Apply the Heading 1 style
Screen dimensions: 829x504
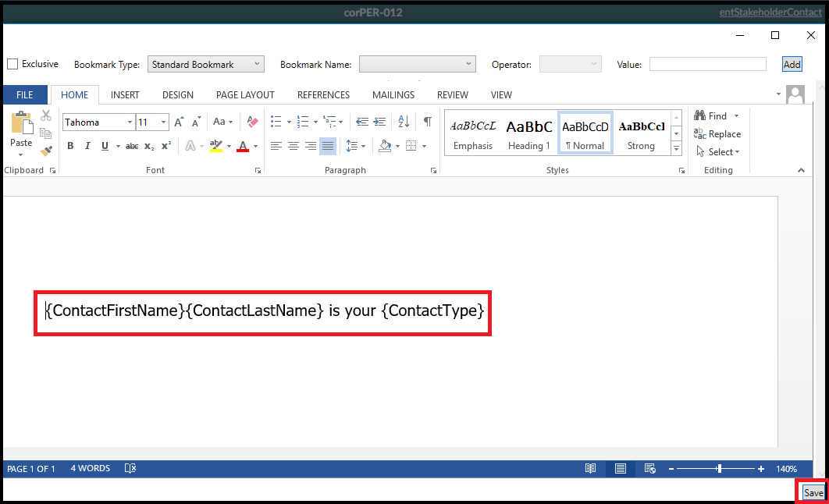(x=528, y=134)
